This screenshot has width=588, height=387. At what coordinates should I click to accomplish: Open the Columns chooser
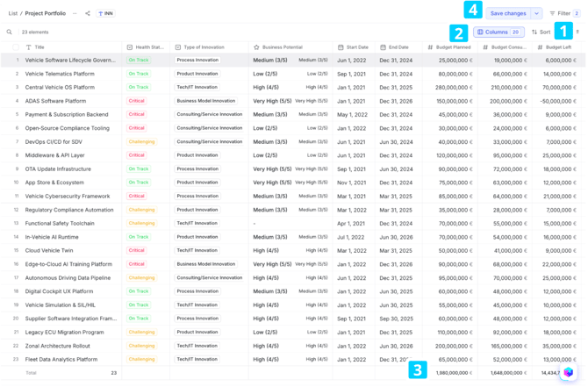pyautogui.click(x=498, y=32)
